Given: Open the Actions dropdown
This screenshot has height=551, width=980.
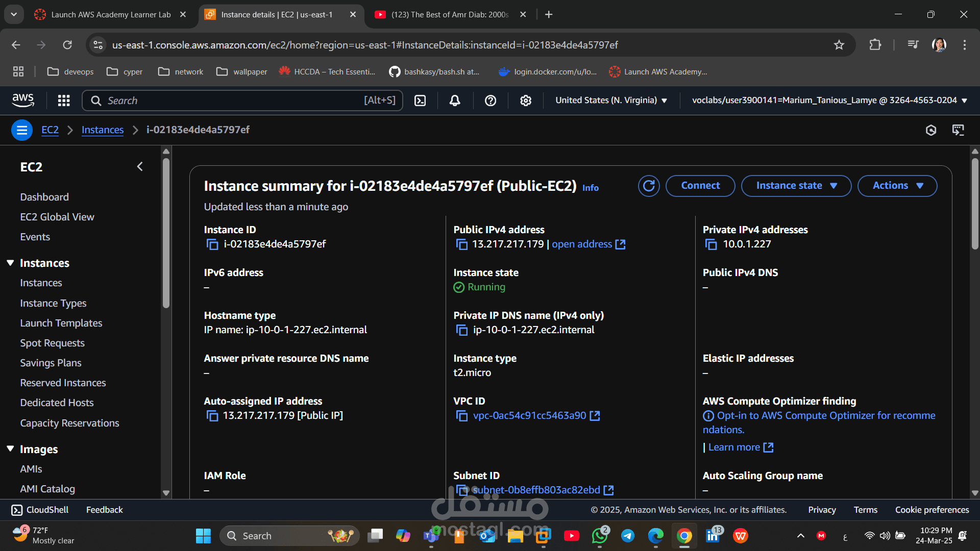Looking at the screenshot, I should coord(897,186).
